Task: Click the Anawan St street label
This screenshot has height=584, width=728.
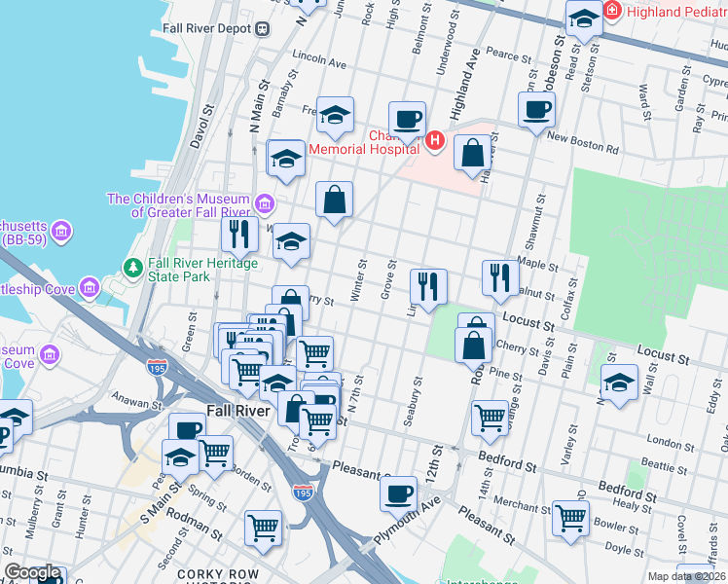Action: (136, 401)
